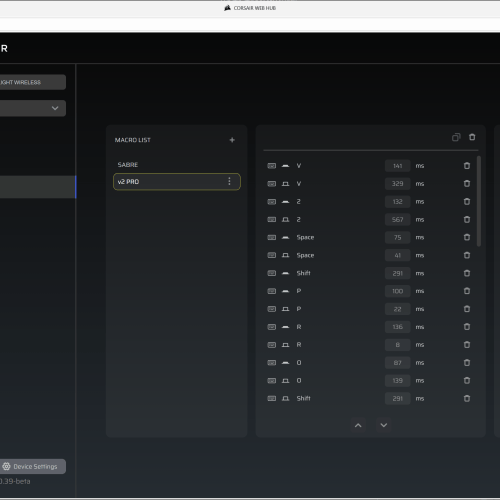Move the selected step up with the chevron
The width and height of the screenshot is (500, 500).
(358, 425)
